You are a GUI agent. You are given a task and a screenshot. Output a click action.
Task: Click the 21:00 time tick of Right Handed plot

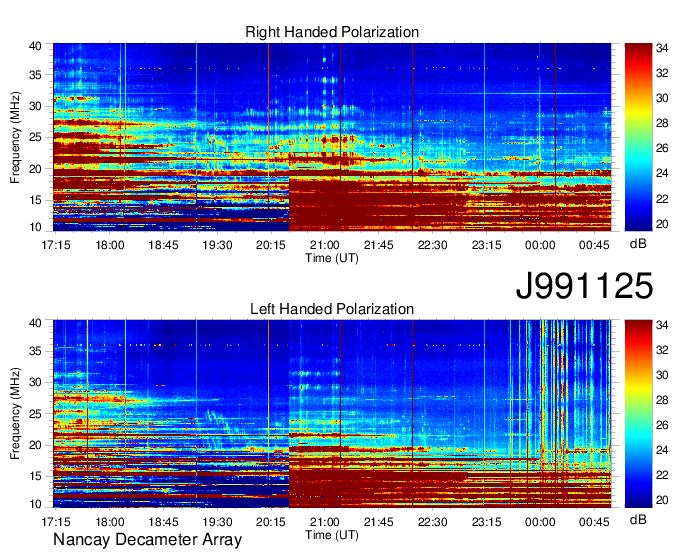[x=325, y=245]
